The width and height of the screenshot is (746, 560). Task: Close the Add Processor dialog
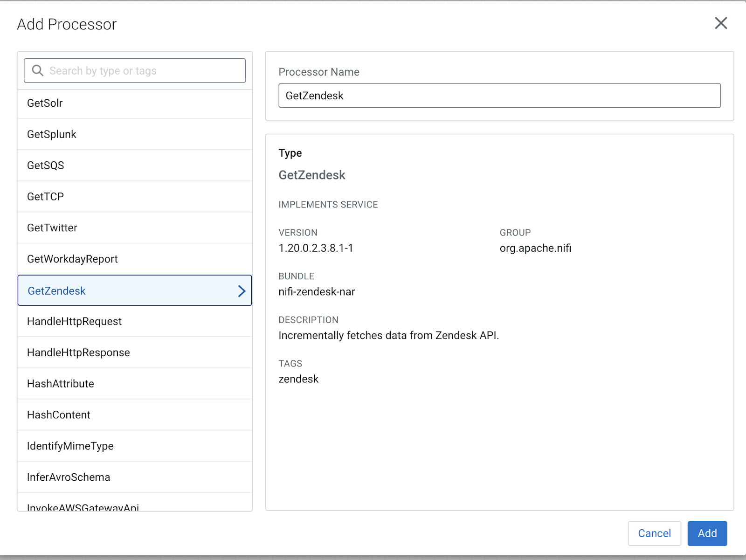[721, 23]
